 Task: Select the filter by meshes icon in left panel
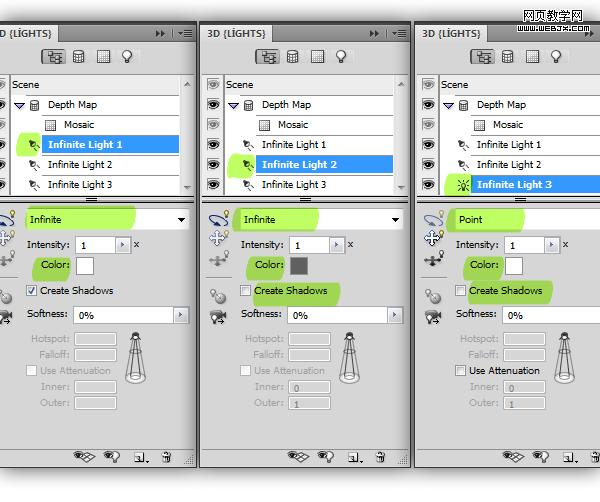coord(78,57)
